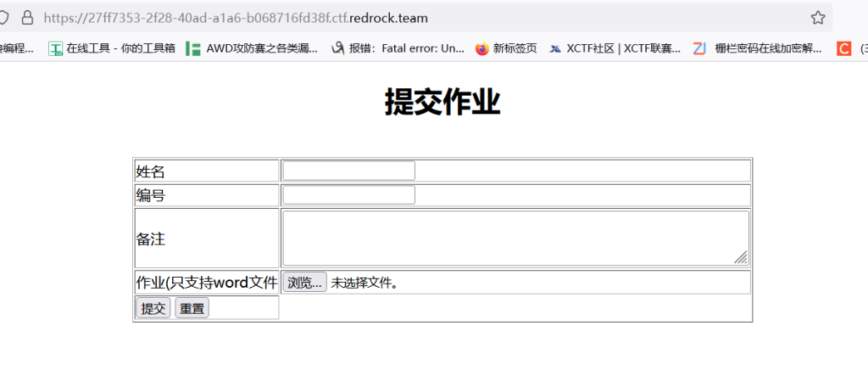Screen dimensions: 868x376
Task: Click the shield tracking protection icon
Action: pyautogui.click(x=4, y=17)
